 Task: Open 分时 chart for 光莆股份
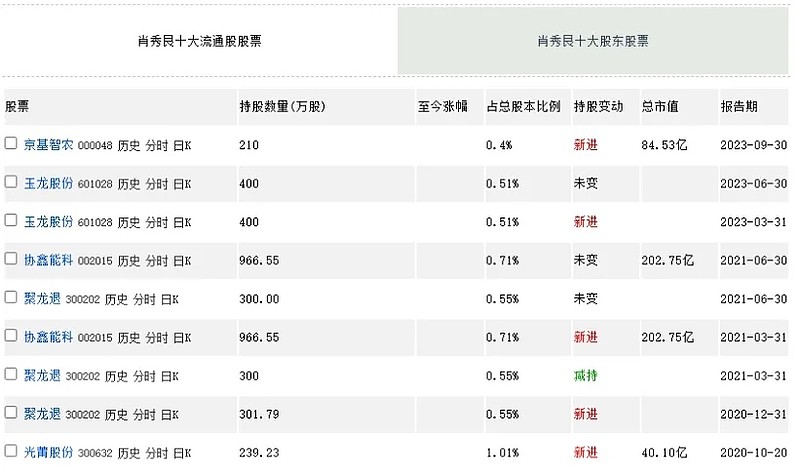157,452
